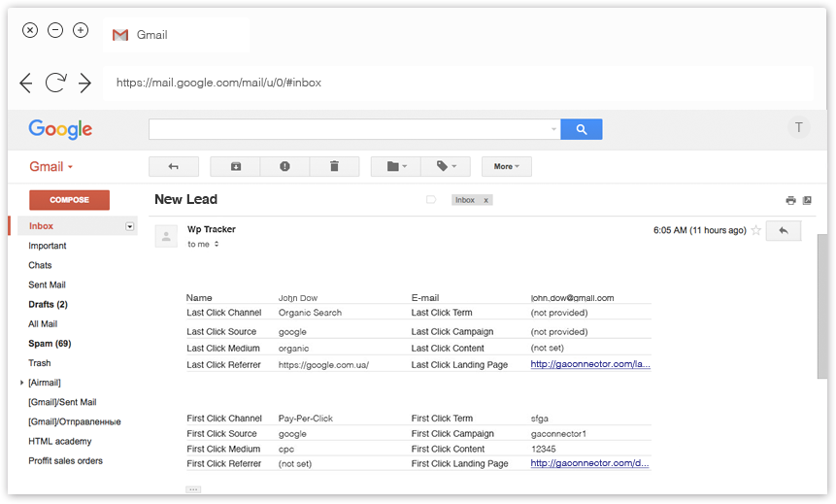
Task: Minimize the browser window button
Action: tap(55, 30)
